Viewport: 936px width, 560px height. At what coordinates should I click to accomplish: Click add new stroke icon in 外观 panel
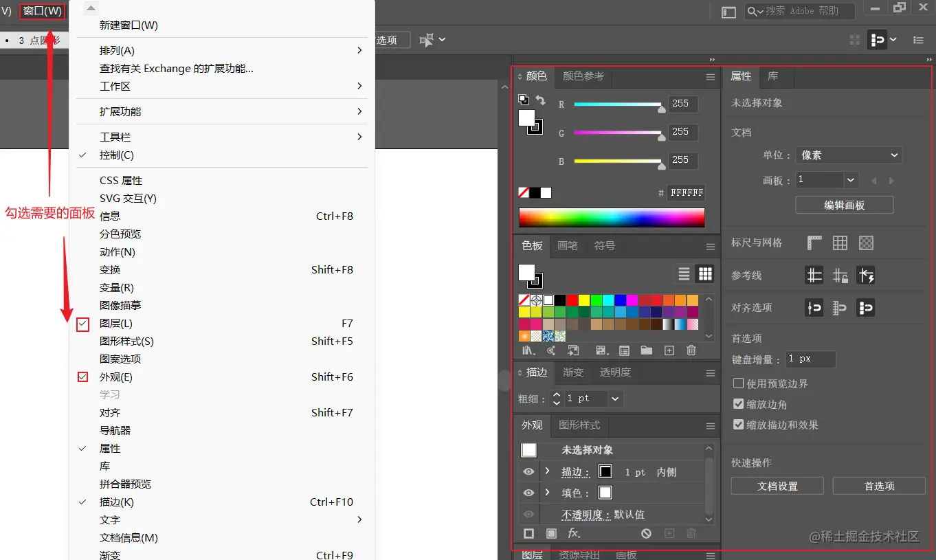[528, 533]
